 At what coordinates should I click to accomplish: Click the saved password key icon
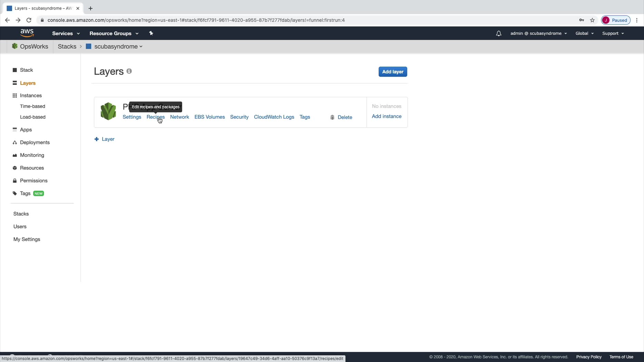(x=582, y=20)
